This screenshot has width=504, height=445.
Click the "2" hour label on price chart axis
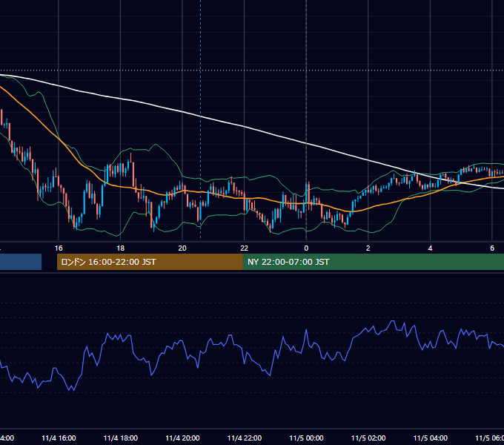click(x=368, y=248)
